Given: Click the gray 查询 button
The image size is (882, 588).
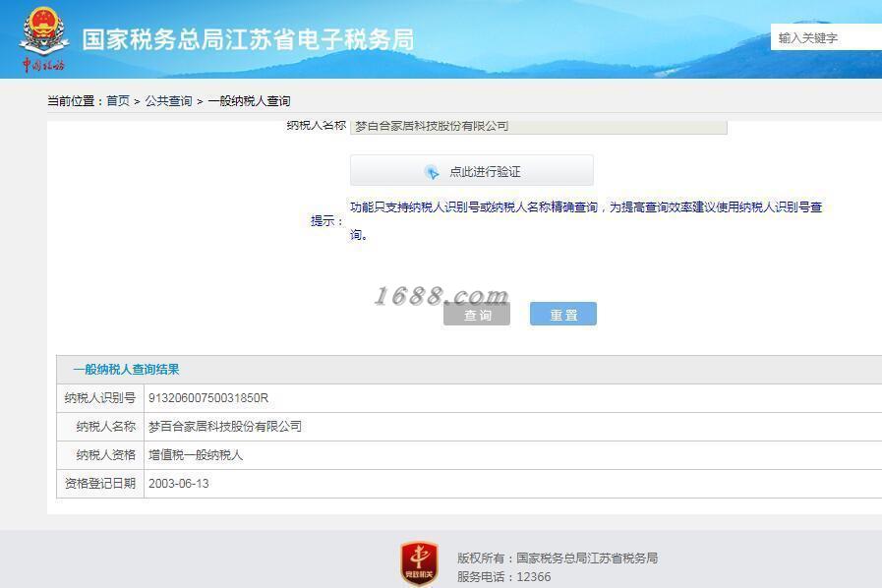Looking at the screenshot, I should (477, 315).
